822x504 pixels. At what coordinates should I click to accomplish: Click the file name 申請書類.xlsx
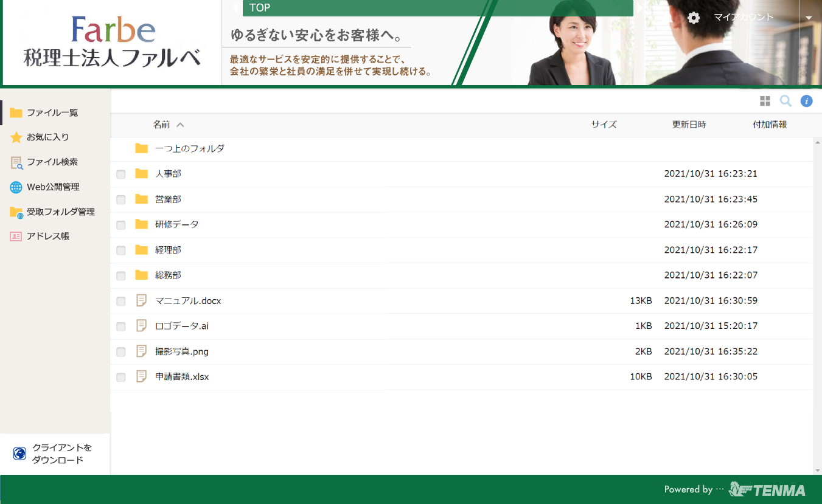pyautogui.click(x=182, y=377)
